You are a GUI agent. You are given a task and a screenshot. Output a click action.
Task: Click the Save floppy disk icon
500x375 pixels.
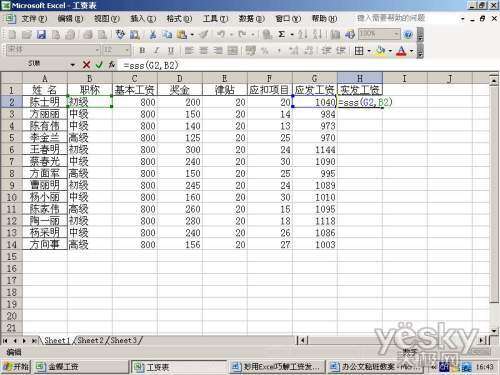[41, 34]
